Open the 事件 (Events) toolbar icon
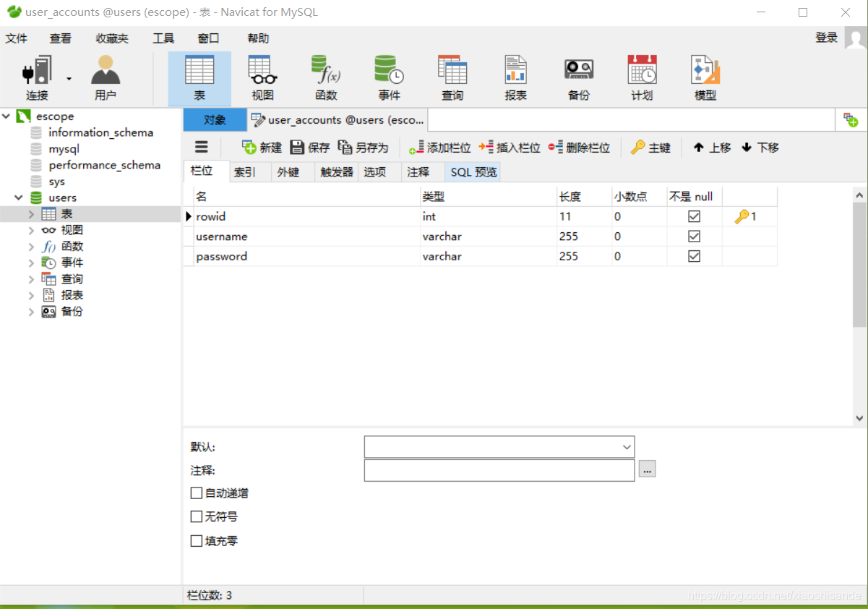This screenshot has width=868, height=609. coord(388,77)
